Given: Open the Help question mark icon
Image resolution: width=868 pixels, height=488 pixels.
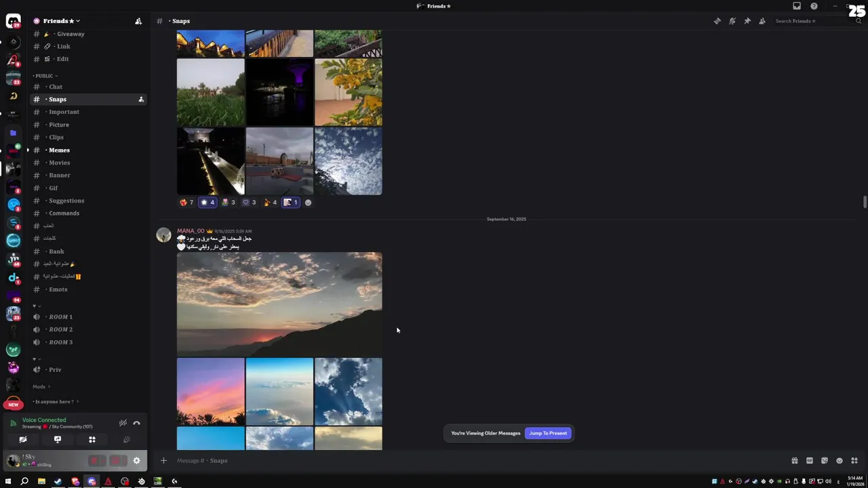Looking at the screenshot, I should click(x=814, y=6).
